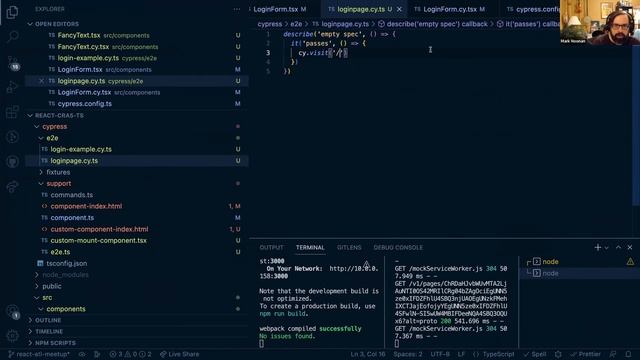Viewport: 640px width, 360px height.
Task: Open the GitLens panel tab
Action: (x=349, y=247)
